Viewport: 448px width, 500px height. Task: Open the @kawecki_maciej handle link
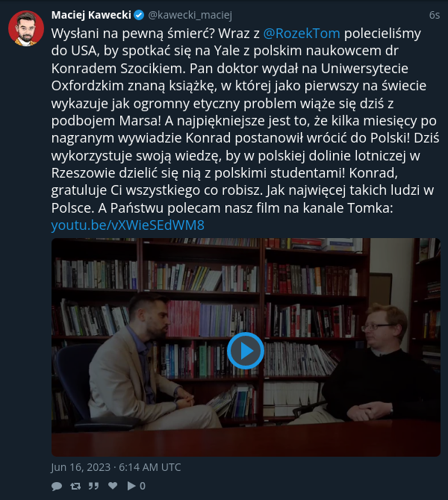(190, 15)
